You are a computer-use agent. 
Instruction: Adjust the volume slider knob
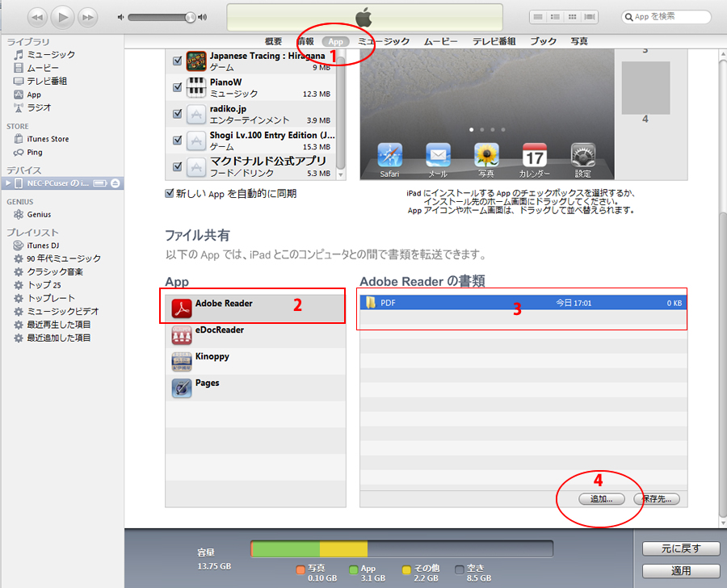tap(190, 17)
